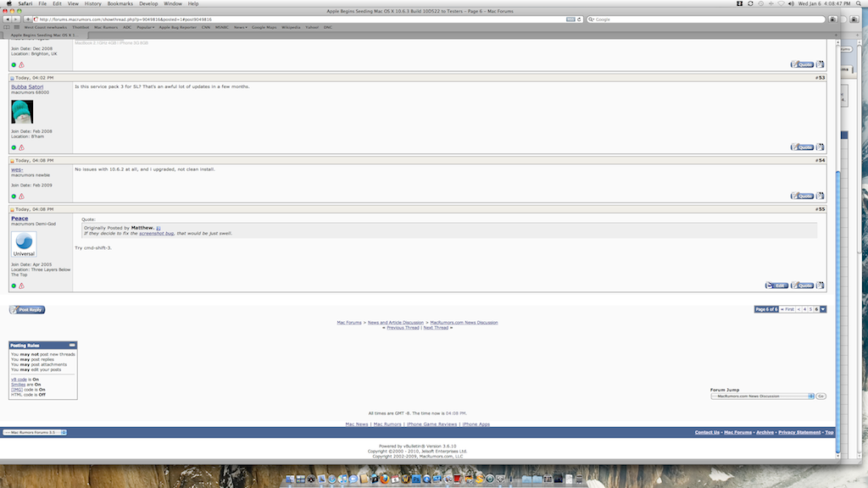Open the page navigation dropdown arrow
The width and height of the screenshot is (868, 488).
[823, 309]
